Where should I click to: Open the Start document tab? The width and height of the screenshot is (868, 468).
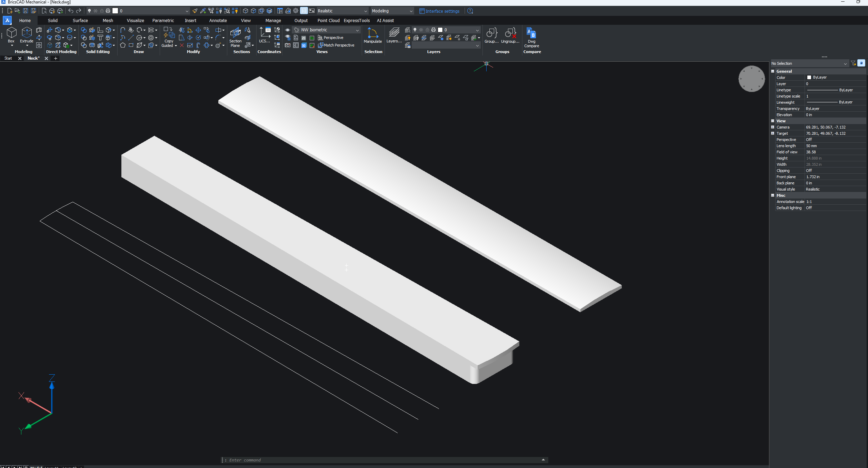(8, 58)
